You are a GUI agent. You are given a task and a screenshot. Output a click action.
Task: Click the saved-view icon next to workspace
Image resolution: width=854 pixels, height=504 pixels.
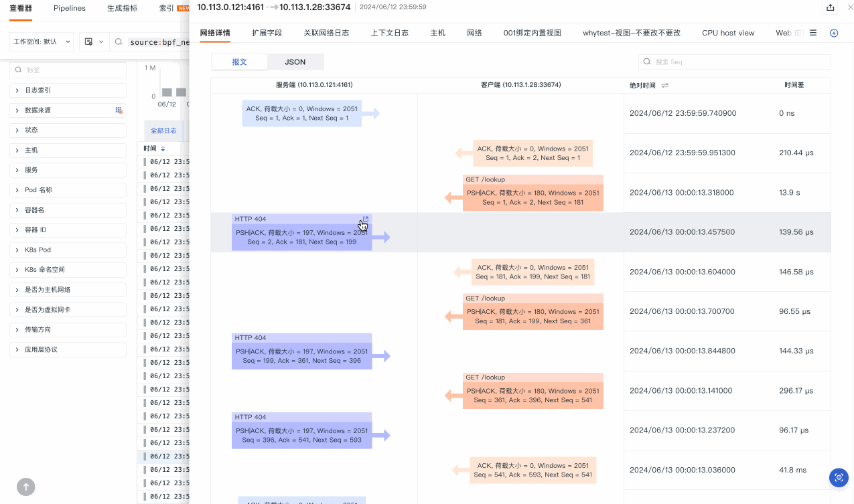(x=88, y=42)
